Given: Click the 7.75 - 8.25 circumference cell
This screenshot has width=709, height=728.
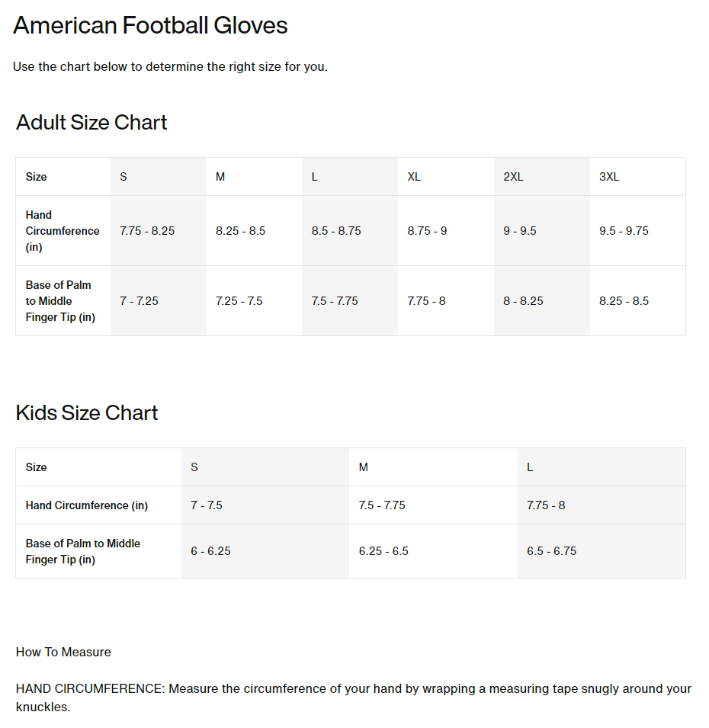Looking at the screenshot, I should pyautogui.click(x=159, y=231).
